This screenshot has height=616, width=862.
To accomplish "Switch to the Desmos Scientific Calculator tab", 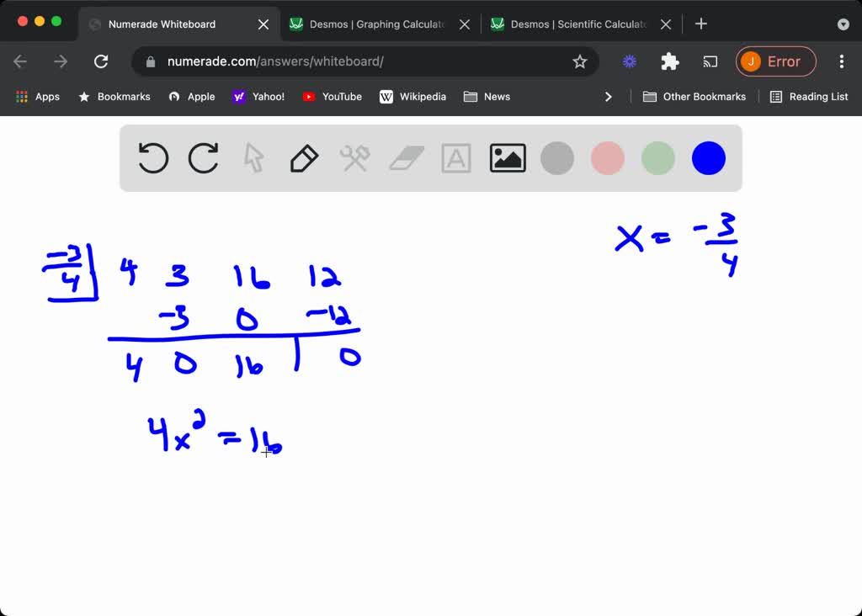I will pos(579,24).
